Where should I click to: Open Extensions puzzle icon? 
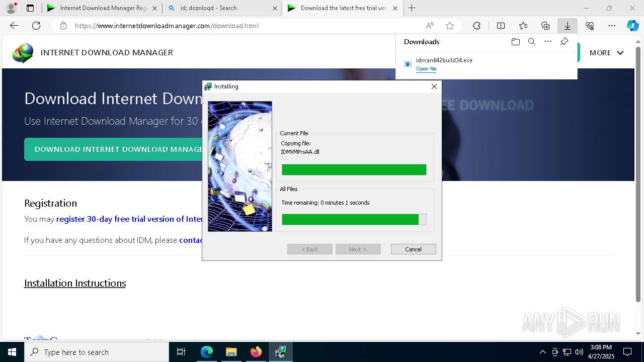coord(476,26)
